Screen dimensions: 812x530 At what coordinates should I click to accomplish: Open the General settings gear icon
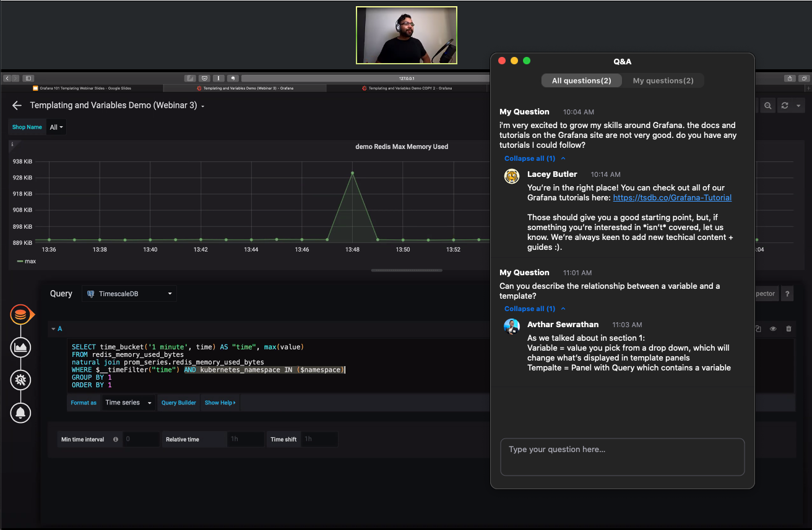[x=20, y=380]
